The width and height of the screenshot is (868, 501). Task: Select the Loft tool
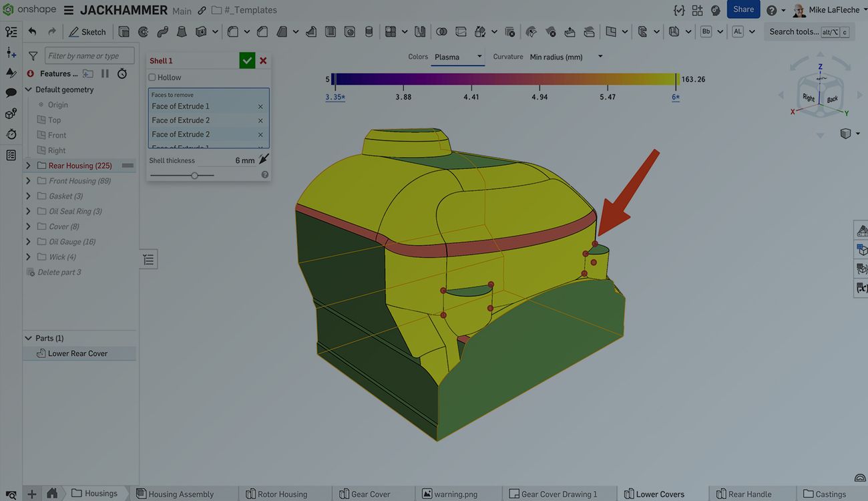(x=181, y=31)
